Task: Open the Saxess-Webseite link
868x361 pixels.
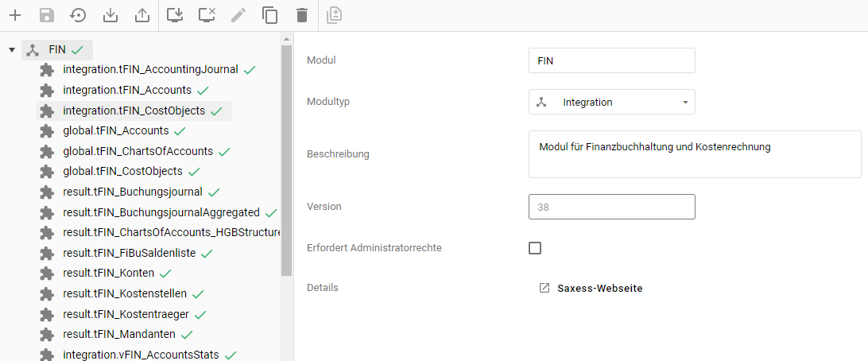Action: point(599,288)
